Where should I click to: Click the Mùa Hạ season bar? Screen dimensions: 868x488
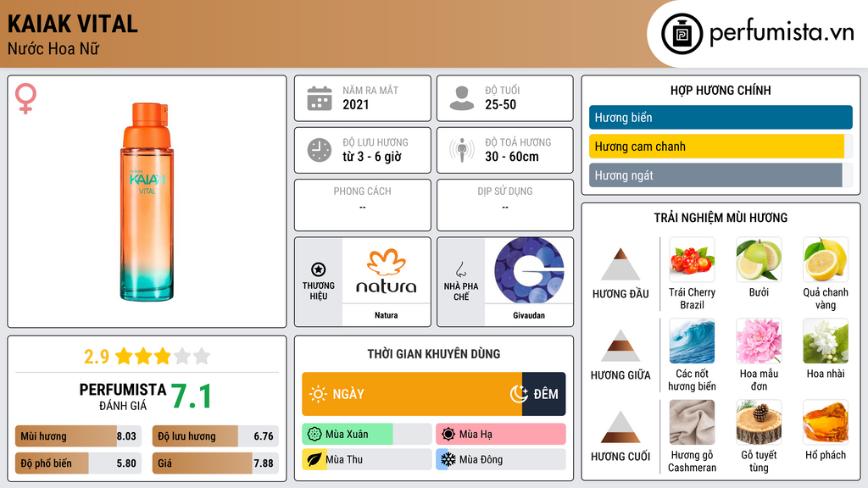click(500, 435)
